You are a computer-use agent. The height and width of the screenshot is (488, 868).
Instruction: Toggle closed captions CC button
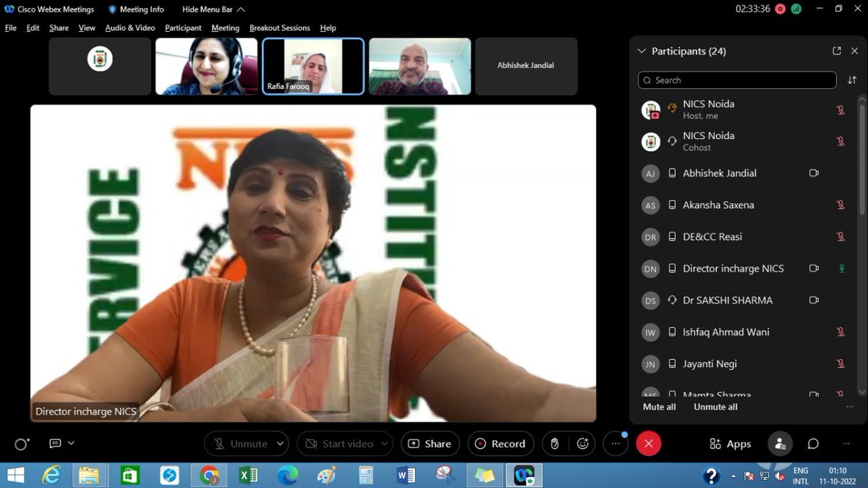[x=55, y=443]
